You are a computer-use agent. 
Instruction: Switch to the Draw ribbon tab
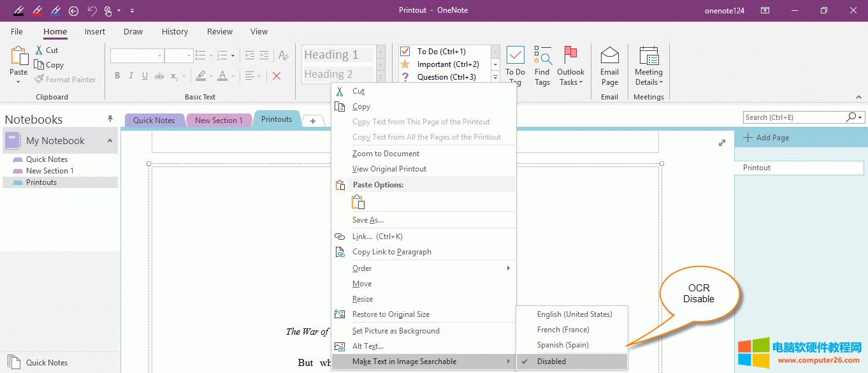133,31
